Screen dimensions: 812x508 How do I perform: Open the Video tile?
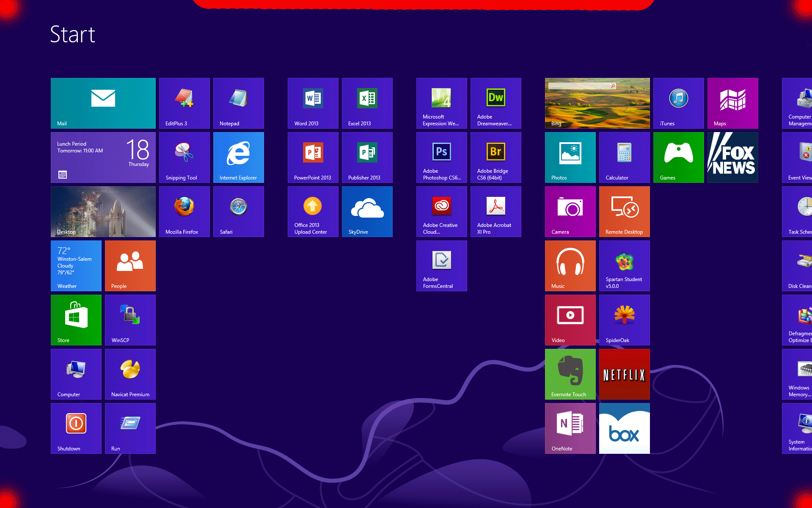pyautogui.click(x=570, y=320)
